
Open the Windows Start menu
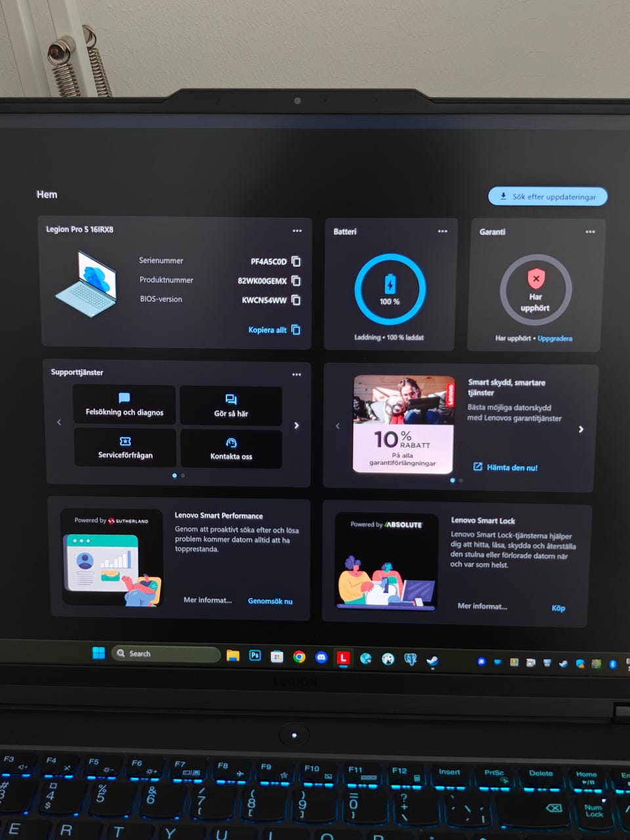(98, 652)
